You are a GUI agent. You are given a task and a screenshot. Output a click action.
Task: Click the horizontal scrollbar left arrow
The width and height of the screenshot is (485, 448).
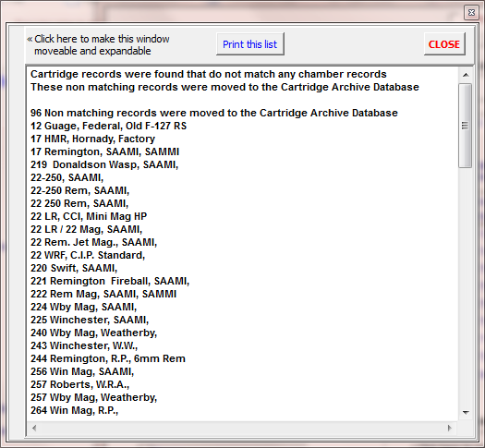34,428
